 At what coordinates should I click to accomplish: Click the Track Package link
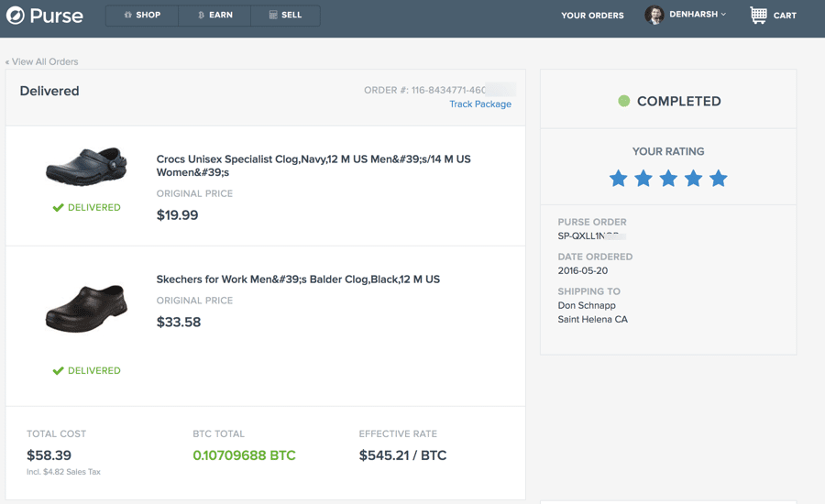click(x=479, y=104)
